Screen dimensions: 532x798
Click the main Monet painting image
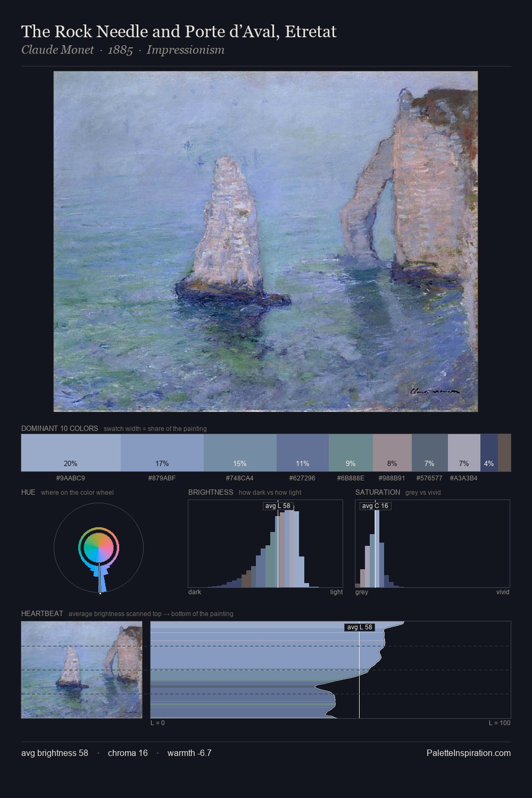click(265, 242)
